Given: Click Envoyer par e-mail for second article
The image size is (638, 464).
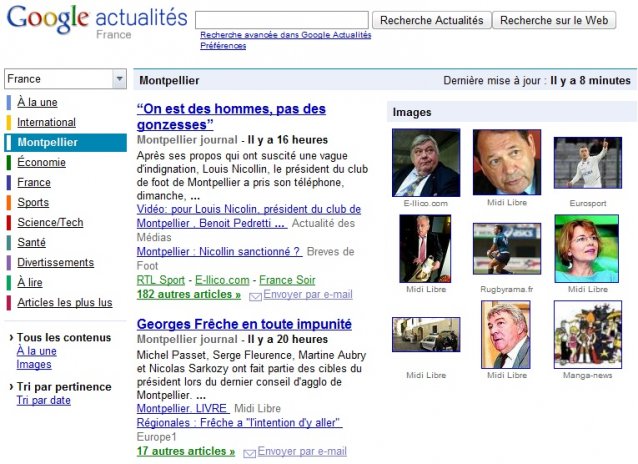Looking at the screenshot, I should click(302, 451).
